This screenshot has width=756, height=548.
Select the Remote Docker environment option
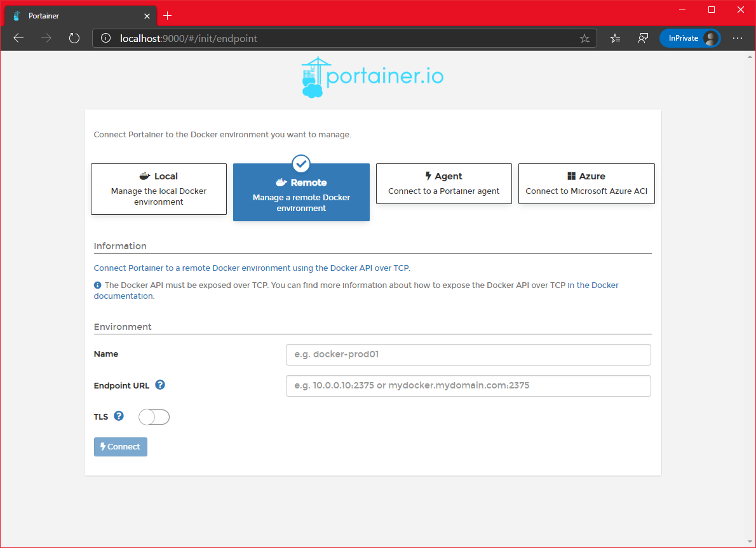coord(301,193)
